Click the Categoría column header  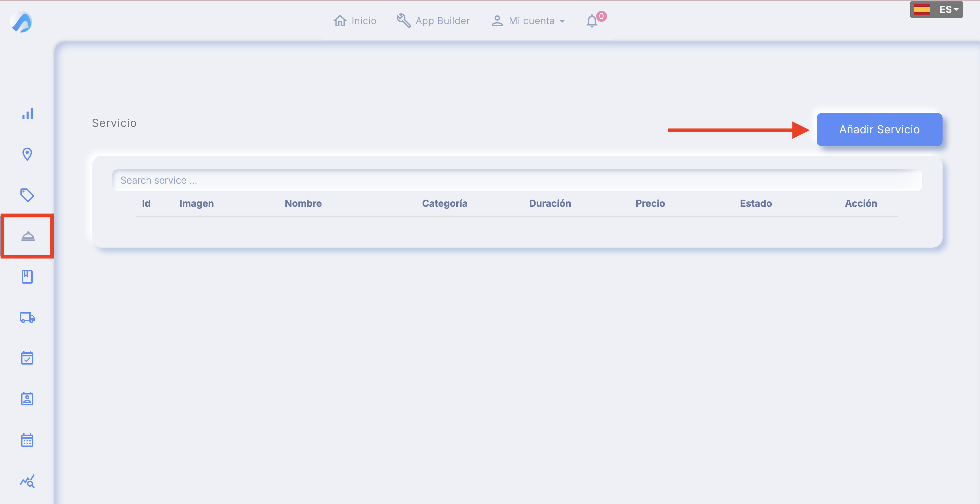[x=444, y=204]
